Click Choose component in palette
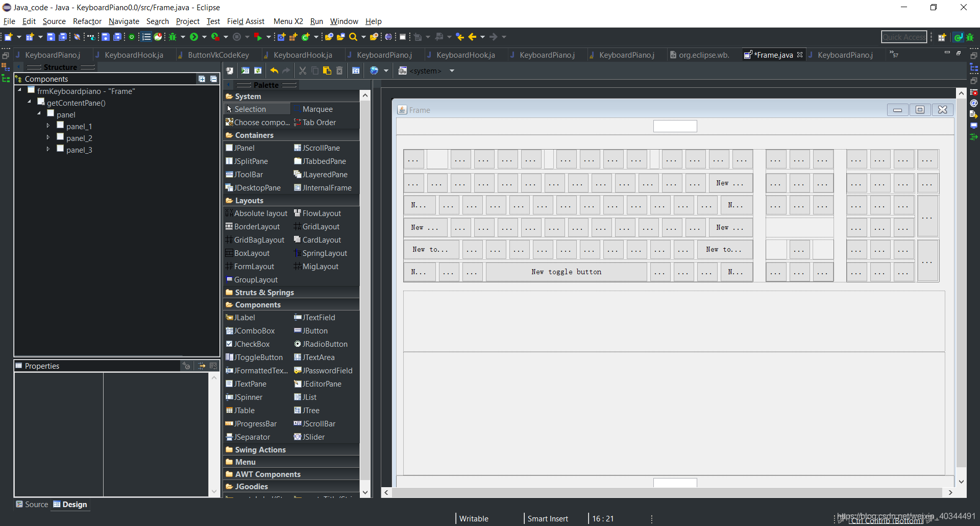 click(258, 123)
